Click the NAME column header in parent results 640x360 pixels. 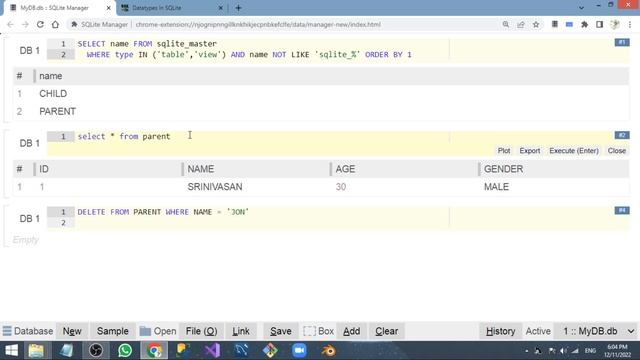[x=256, y=169]
